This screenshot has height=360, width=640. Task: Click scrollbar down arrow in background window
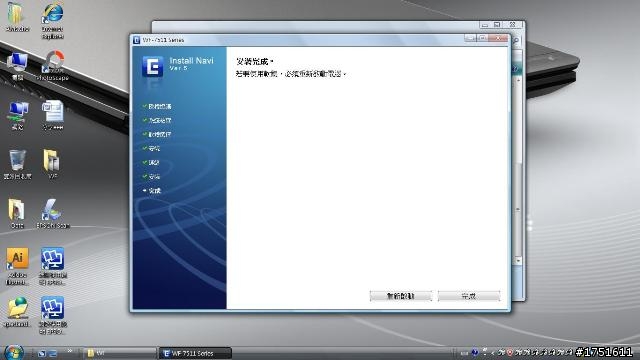[518, 260]
